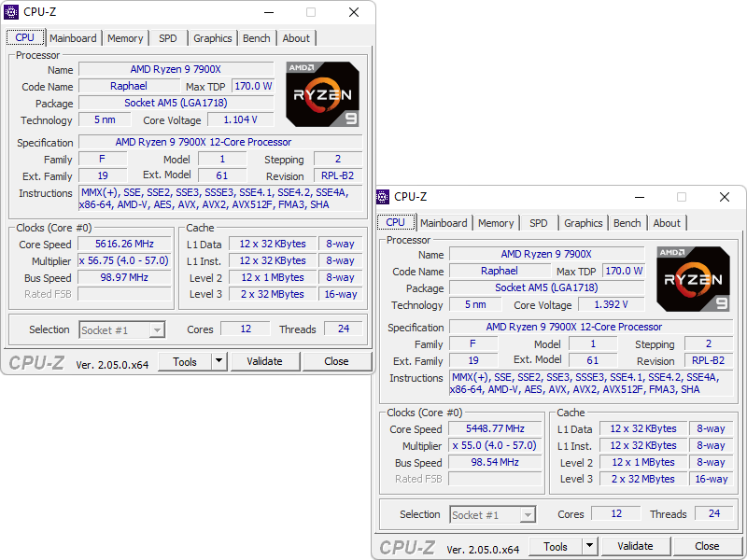Click the Ext. Model value 61 in the left window
Image resolution: width=747 pixels, height=560 pixels.
point(222,175)
